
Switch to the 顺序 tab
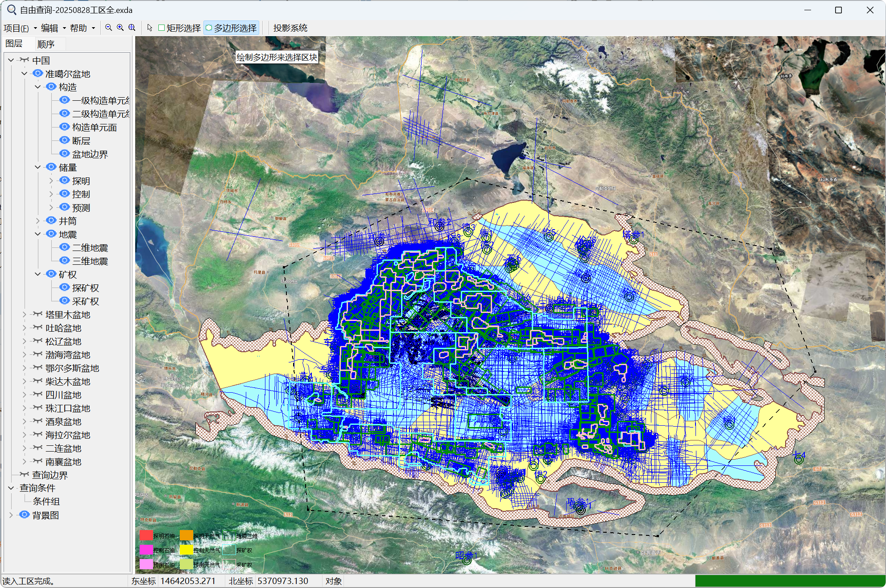tap(46, 44)
